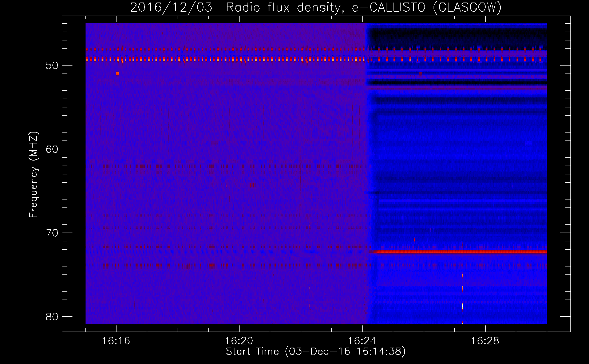The width and height of the screenshot is (589, 364).
Task: Click the isolated red spot near 51 MHz at 16:16
Action: (117, 74)
